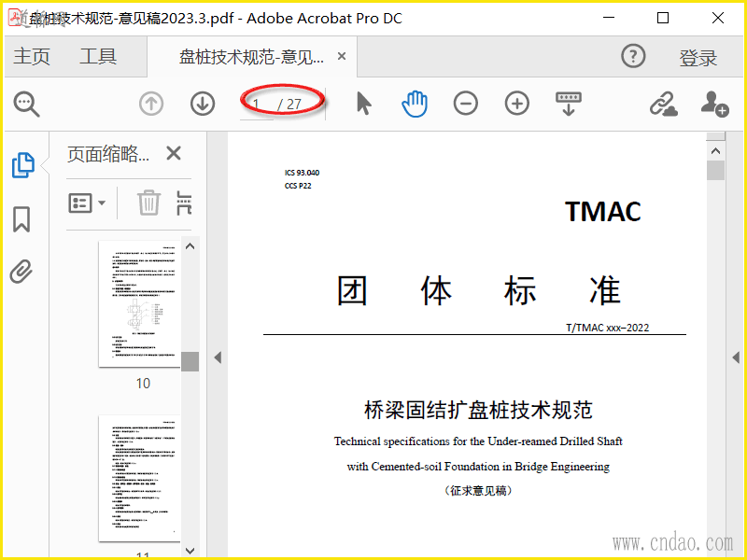This screenshot has height=560, width=747.
Task: Share a link via cloud icon
Action: (x=664, y=104)
